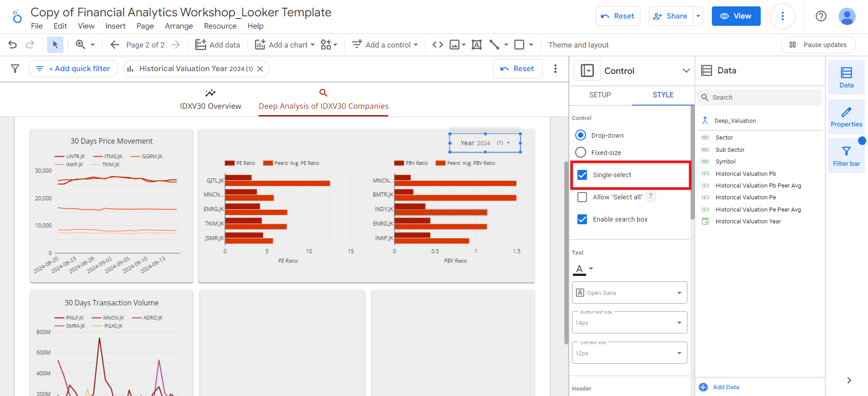Enable the Allow "Select all" checkbox
This screenshot has height=396, width=868.
tap(582, 197)
